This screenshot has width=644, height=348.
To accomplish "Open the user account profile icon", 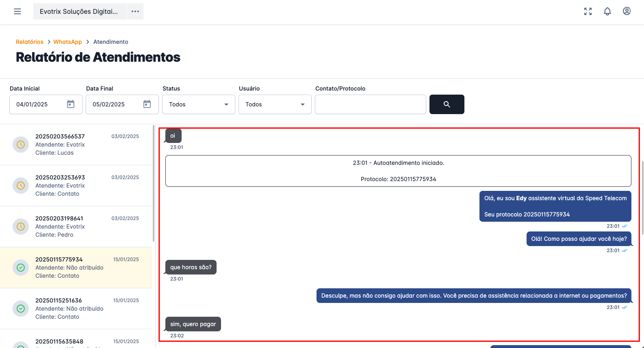I will 627,11.
